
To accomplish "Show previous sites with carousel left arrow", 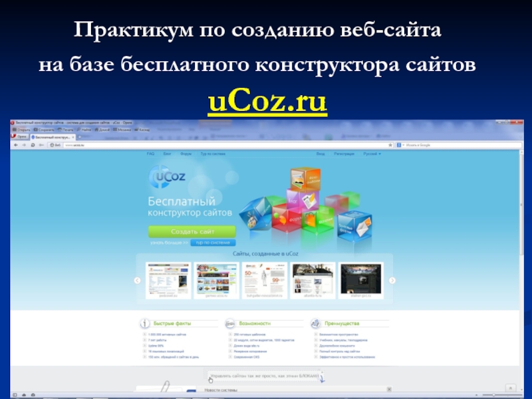I will click(x=138, y=280).
